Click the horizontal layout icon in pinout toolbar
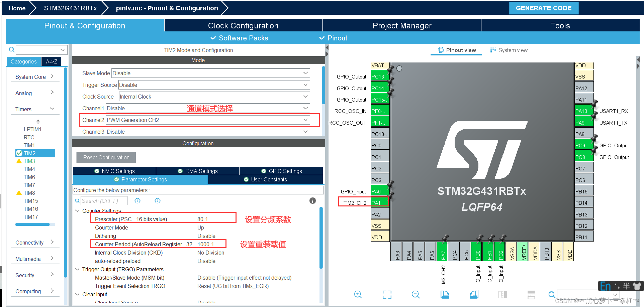Screen dimensions: 644x307 (x=531, y=294)
